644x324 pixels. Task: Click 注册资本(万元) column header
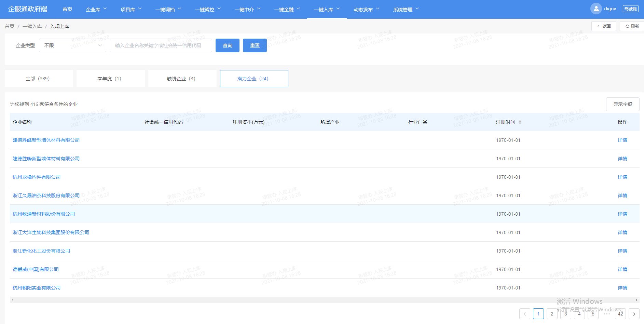(248, 122)
